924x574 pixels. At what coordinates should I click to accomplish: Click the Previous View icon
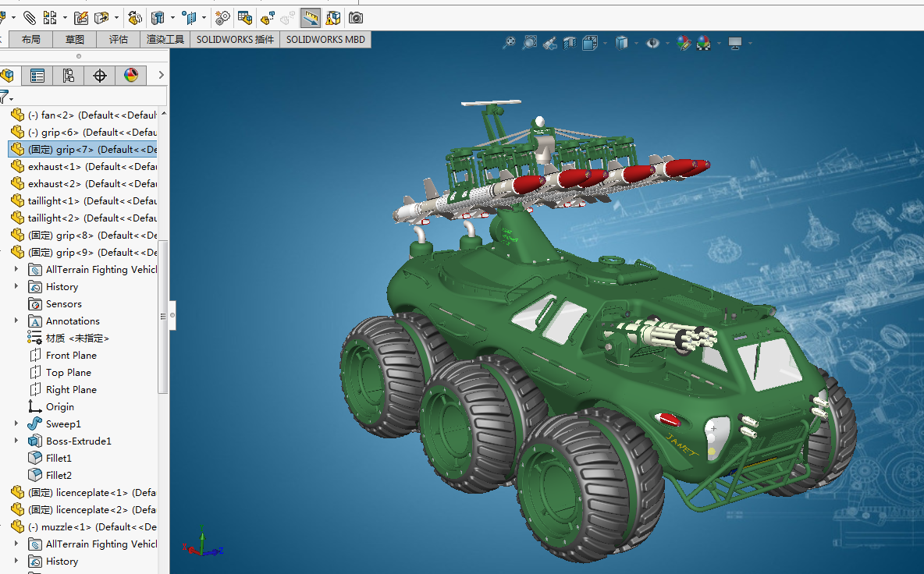549,43
